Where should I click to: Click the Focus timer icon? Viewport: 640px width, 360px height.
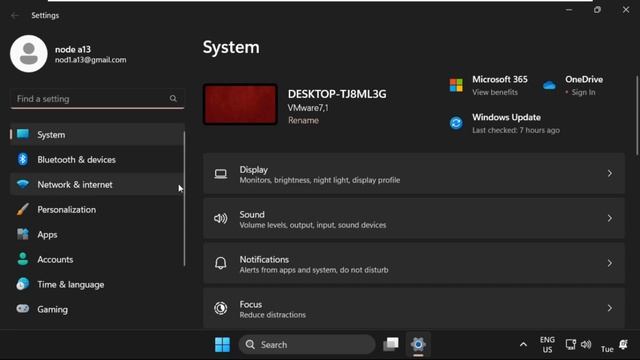pyautogui.click(x=221, y=308)
